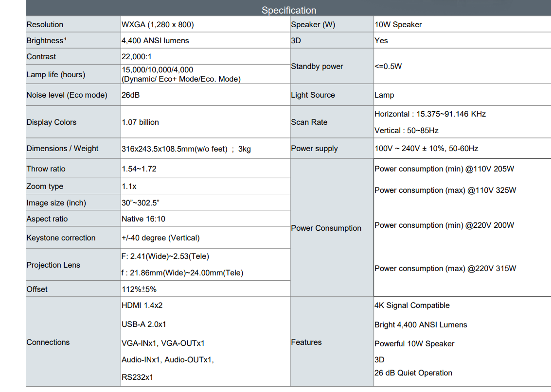
Task: Select the 26 dB Quiet Operation feature
Action: (x=413, y=373)
